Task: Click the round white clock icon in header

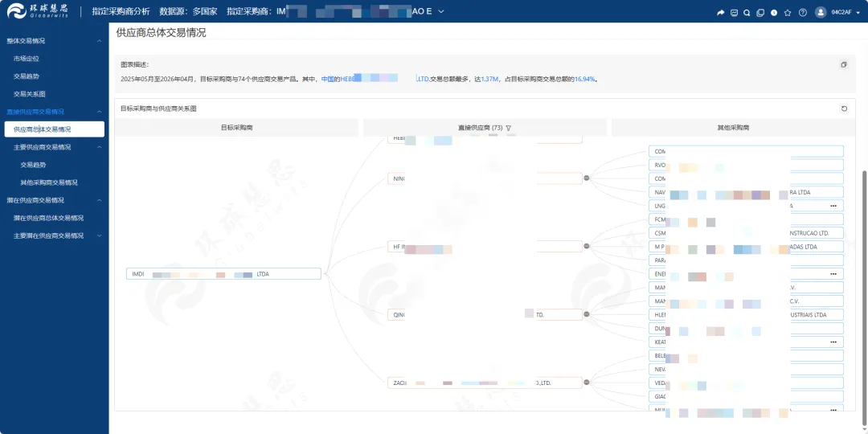Action: tap(774, 12)
